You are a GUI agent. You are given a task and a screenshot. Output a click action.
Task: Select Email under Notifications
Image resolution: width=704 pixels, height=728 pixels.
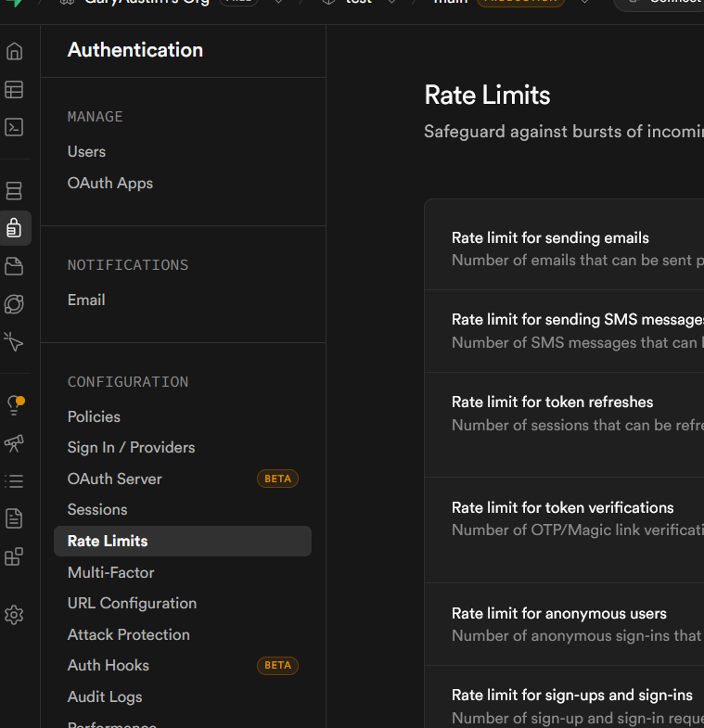click(85, 300)
